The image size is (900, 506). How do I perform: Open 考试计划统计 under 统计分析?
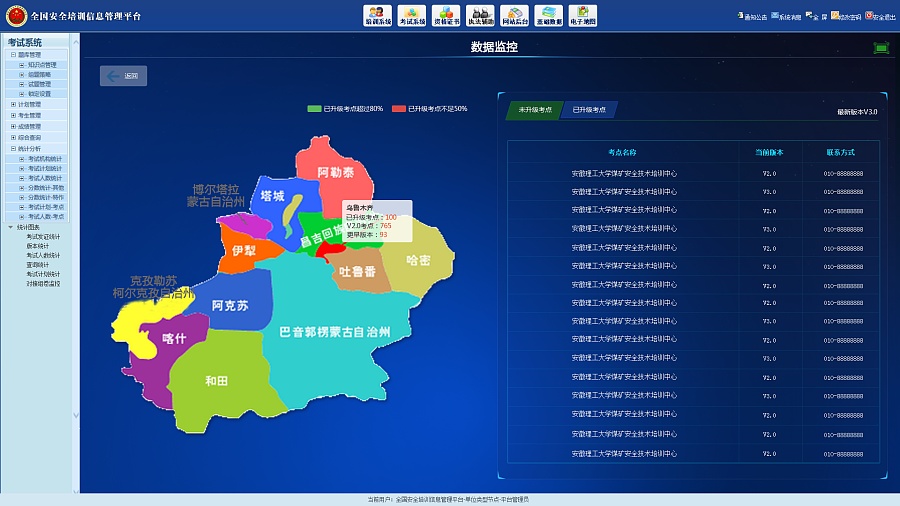(45, 169)
